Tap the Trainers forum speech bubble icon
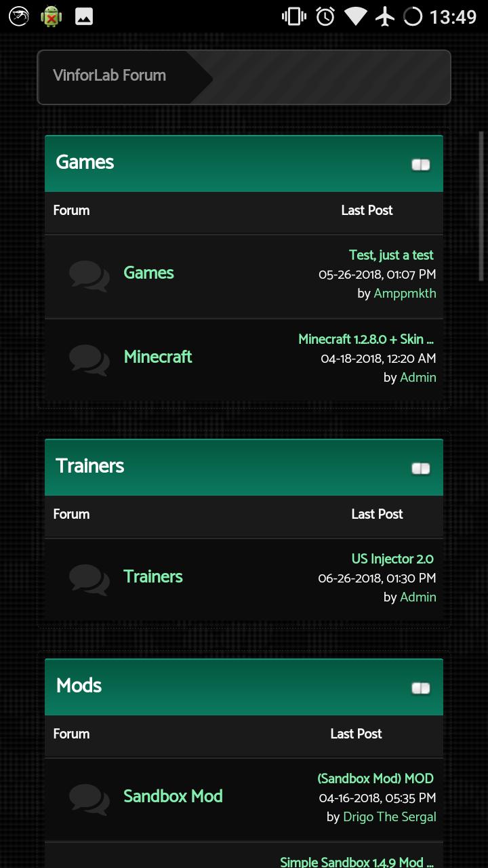 [89, 579]
